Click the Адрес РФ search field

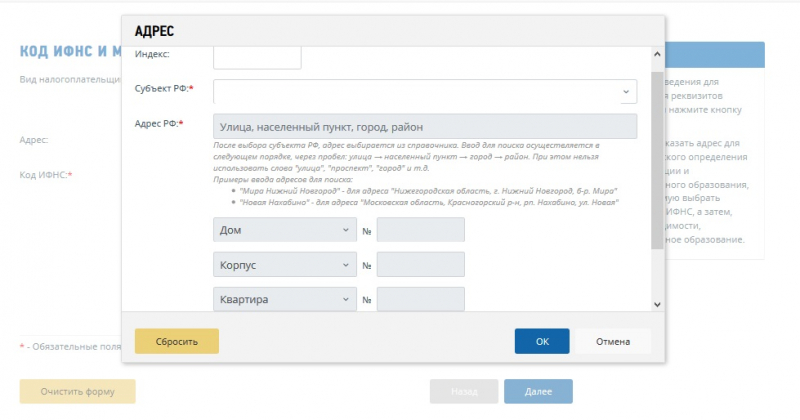[x=425, y=127]
